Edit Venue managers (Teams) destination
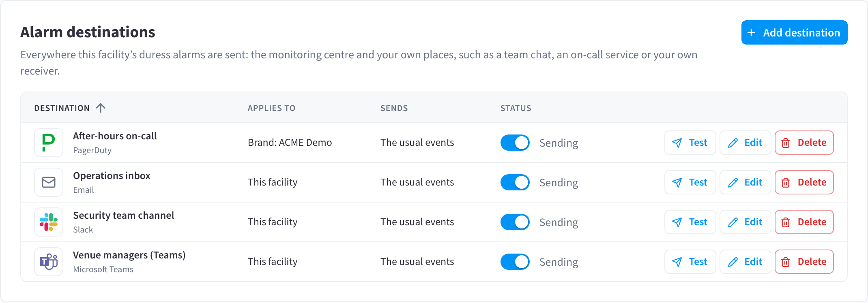Viewport: 868px width, 303px height. pos(745,262)
